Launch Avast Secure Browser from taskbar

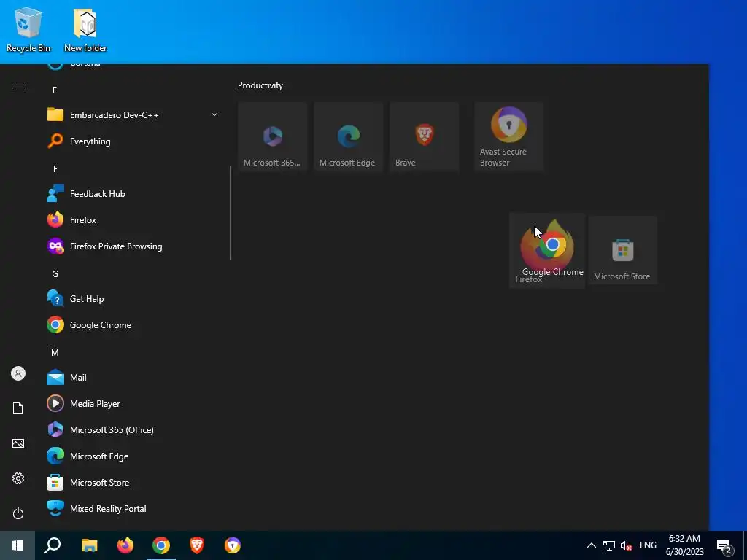(x=233, y=545)
